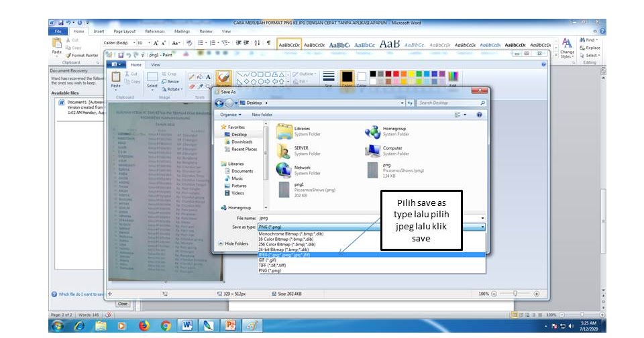Click the PowerPoint taskbar icon
This screenshot has height=338, width=644.
click(230, 326)
